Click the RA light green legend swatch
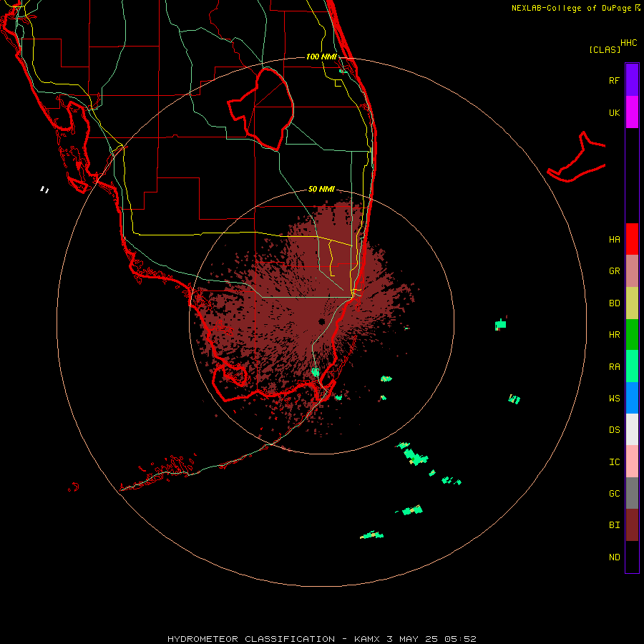The image size is (644, 644). point(632,366)
